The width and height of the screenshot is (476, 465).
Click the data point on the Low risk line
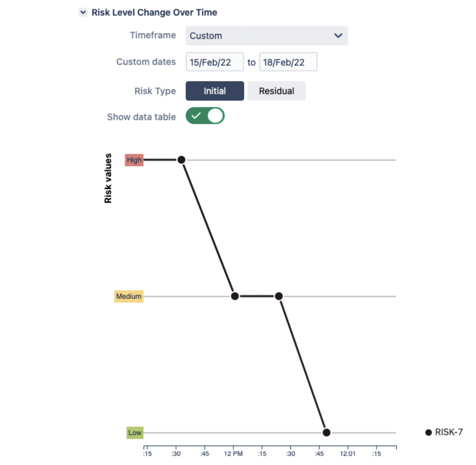pos(326,432)
